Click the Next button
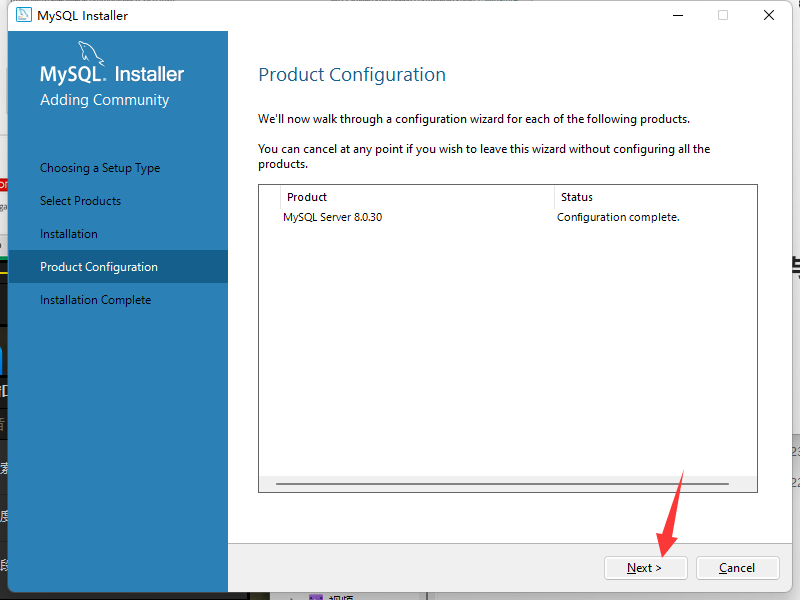Screen dimensions: 800x600 [645, 568]
